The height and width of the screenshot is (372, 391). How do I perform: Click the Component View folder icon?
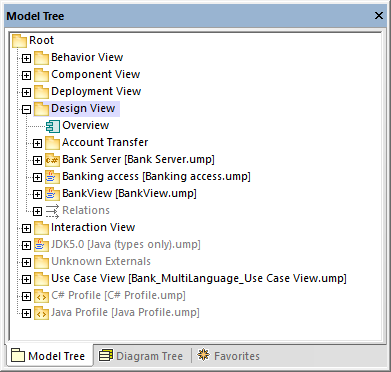tap(41, 75)
